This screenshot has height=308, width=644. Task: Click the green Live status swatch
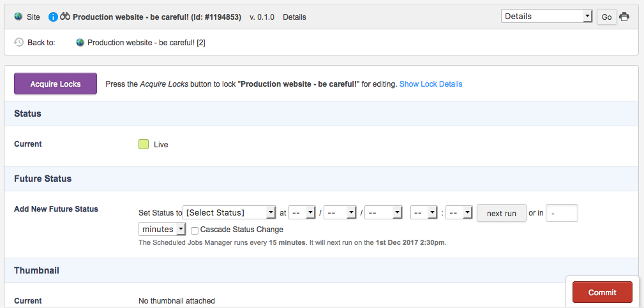coord(144,144)
